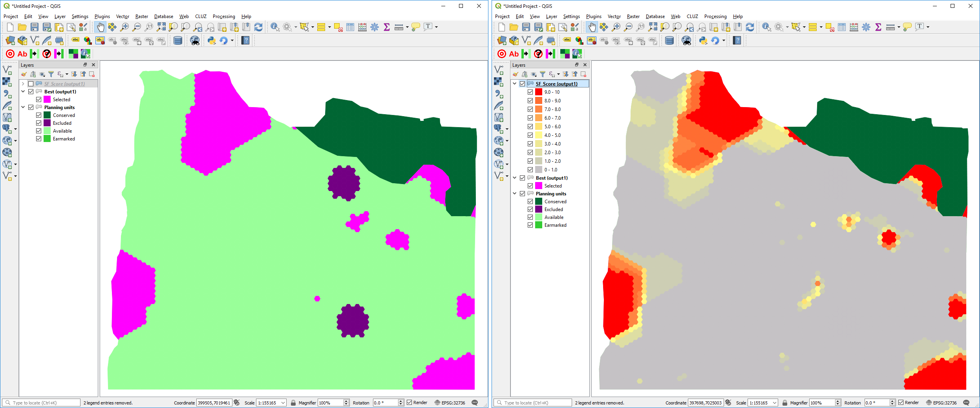The image size is (980, 408).
Task: Click the magenta Selected color swatch
Action: coord(47,99)
